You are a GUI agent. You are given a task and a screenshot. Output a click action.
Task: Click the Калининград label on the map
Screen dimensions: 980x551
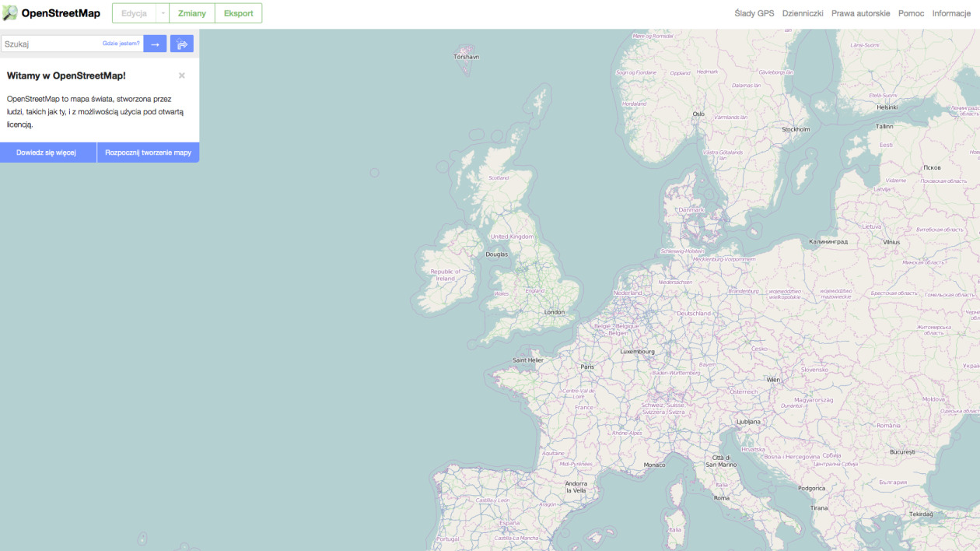tap(828, 241)
